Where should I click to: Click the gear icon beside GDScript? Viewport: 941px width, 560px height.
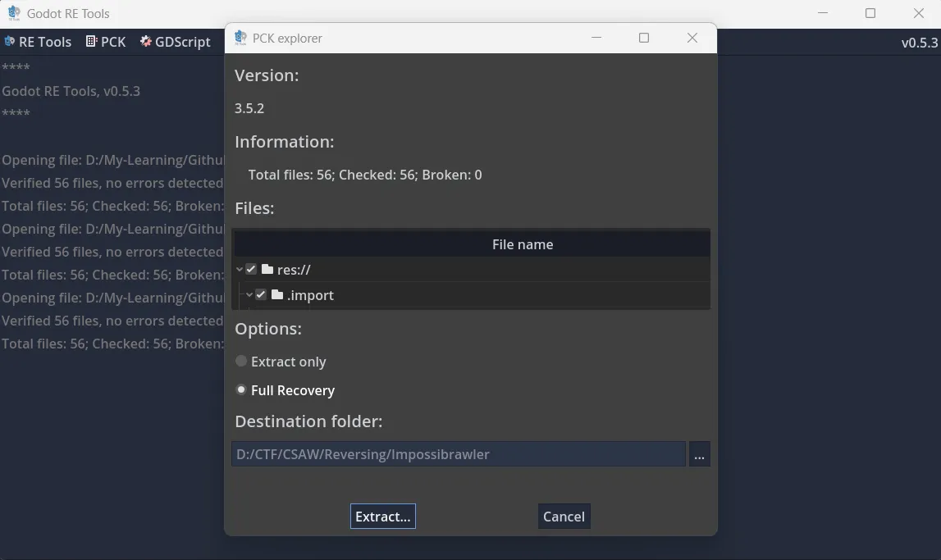[146, 42]
